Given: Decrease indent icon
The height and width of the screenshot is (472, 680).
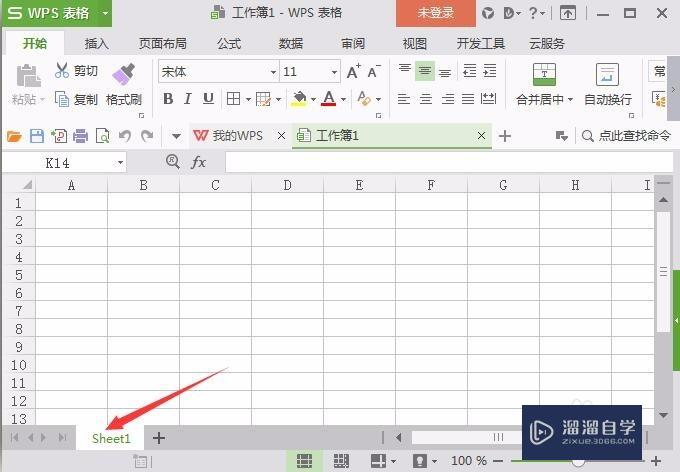Looking at the screenshot, I should [469, 71].
